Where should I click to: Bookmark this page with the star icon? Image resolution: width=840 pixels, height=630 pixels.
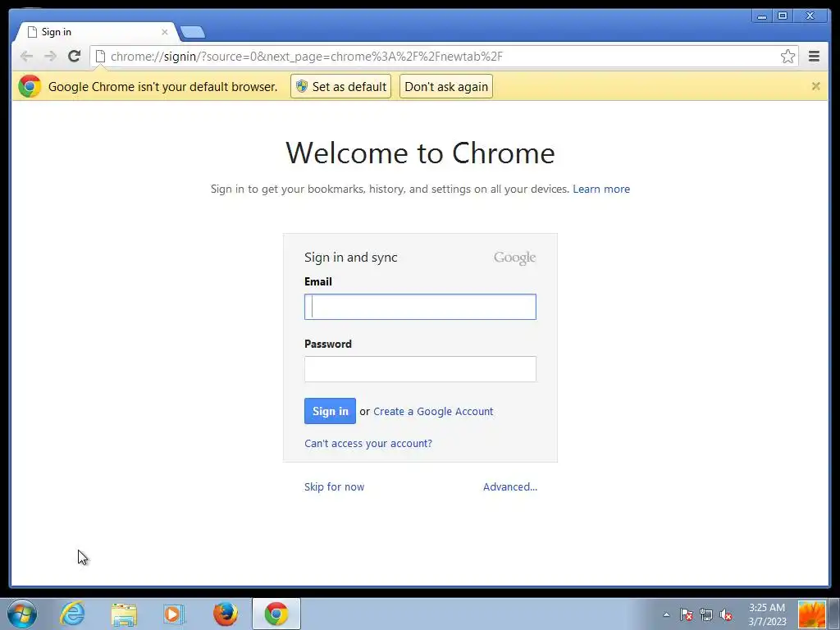787,57
